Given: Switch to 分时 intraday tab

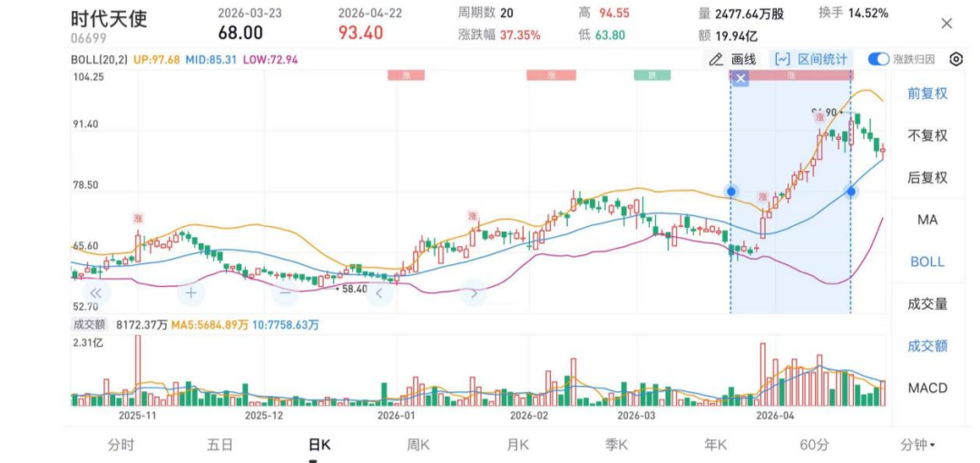Looking at the screenshot, I should 120,445.
